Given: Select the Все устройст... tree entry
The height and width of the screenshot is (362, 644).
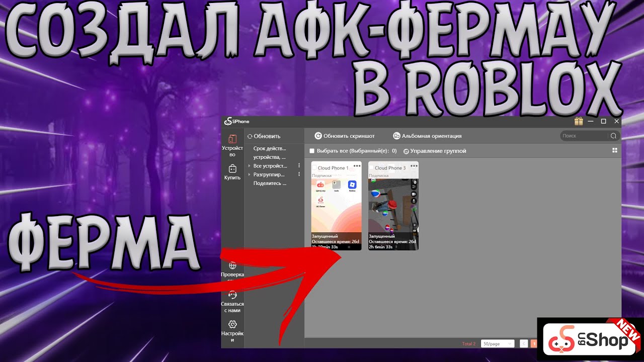Looking at the screenshot, I should (270, 166).
